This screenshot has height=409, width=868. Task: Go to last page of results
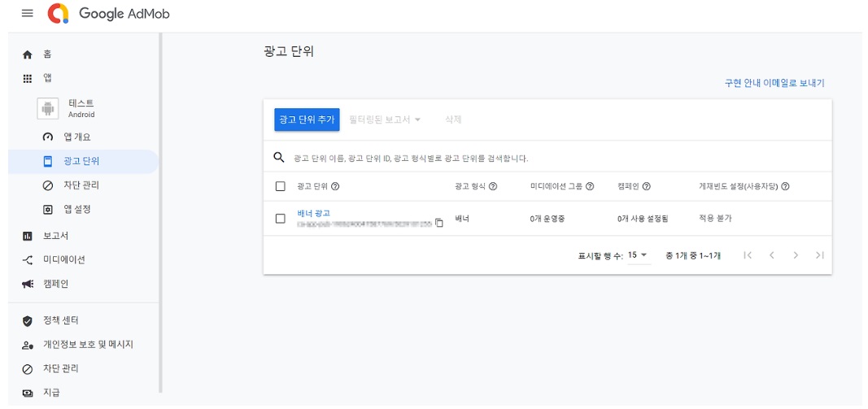click(x=820, y=255)
